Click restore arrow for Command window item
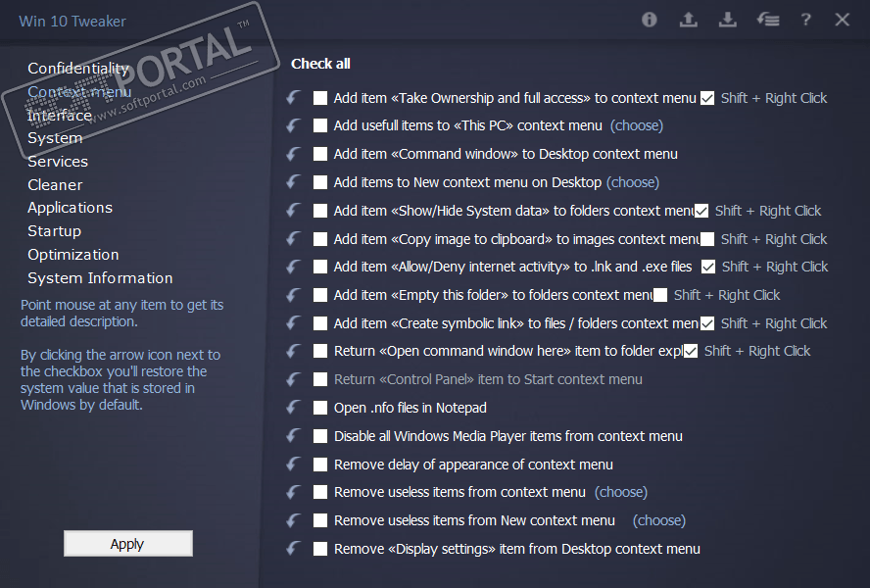Image resolution: width=870 pixels, height=588 pixels. (294, 154)
